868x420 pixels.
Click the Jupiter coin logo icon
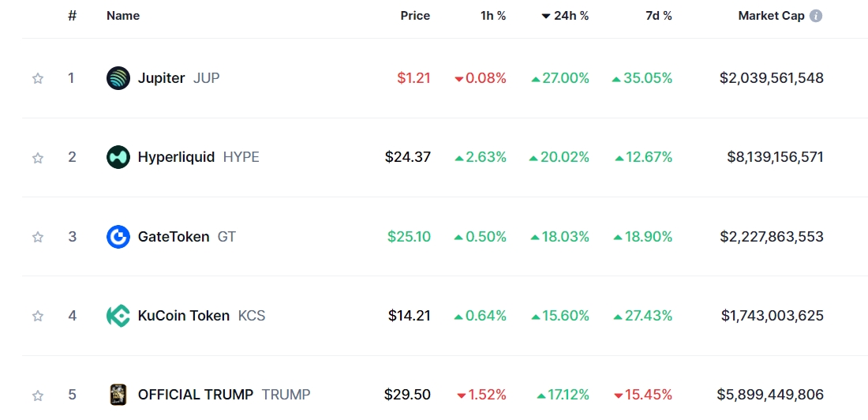click(x=118, y=78)
